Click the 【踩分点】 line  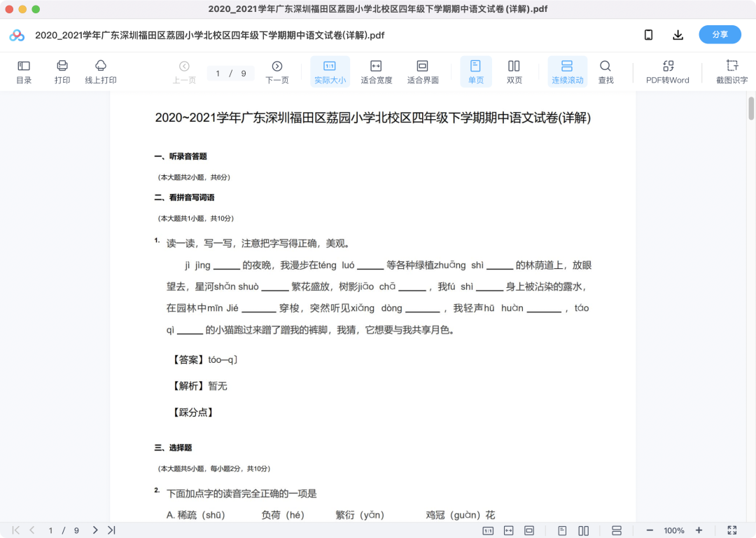coord(192,413)
